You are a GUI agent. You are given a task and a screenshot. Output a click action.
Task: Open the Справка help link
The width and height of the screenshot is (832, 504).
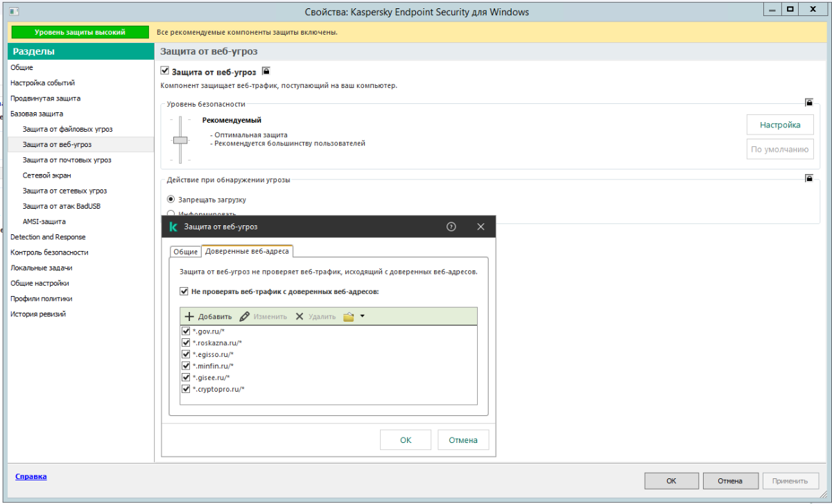(31, 476)
